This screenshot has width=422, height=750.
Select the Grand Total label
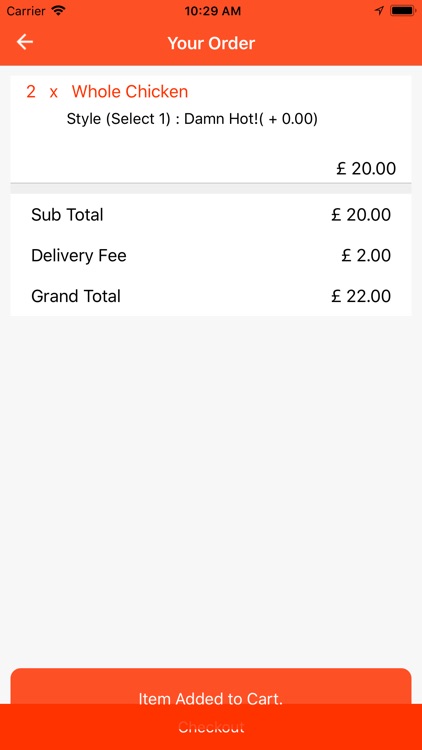[76, 296]
